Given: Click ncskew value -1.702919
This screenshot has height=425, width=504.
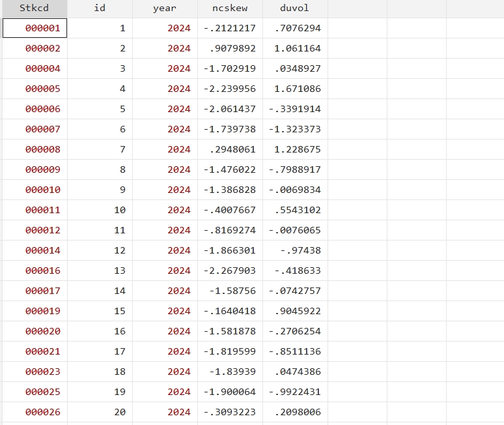Looking at the screenshot, I should coord(230,68).
